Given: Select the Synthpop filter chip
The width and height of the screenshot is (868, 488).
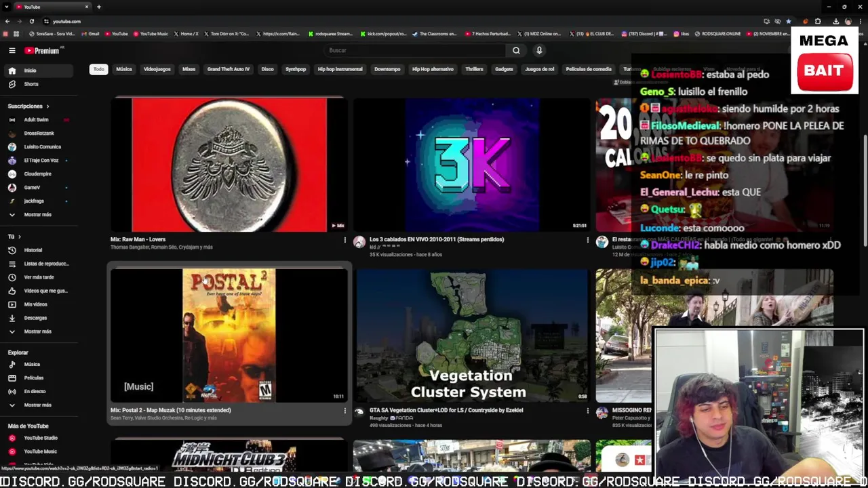Looking at the screenshot, I should 296,69.
